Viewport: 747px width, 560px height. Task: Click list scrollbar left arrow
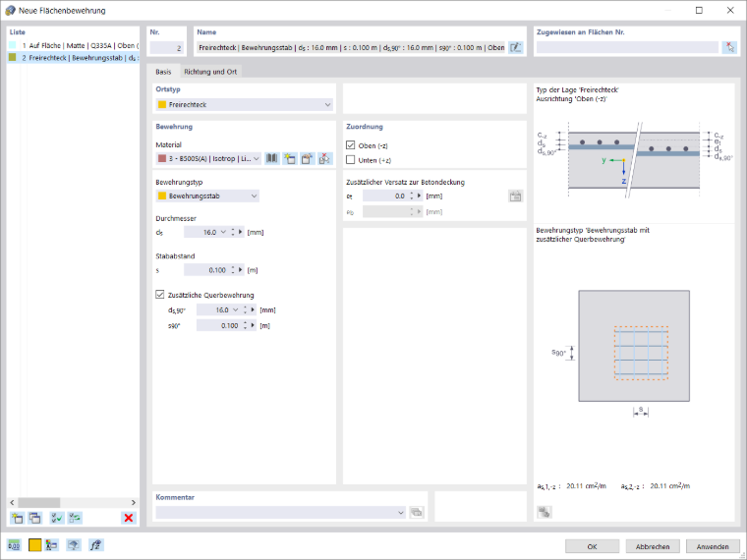point(13,502)
